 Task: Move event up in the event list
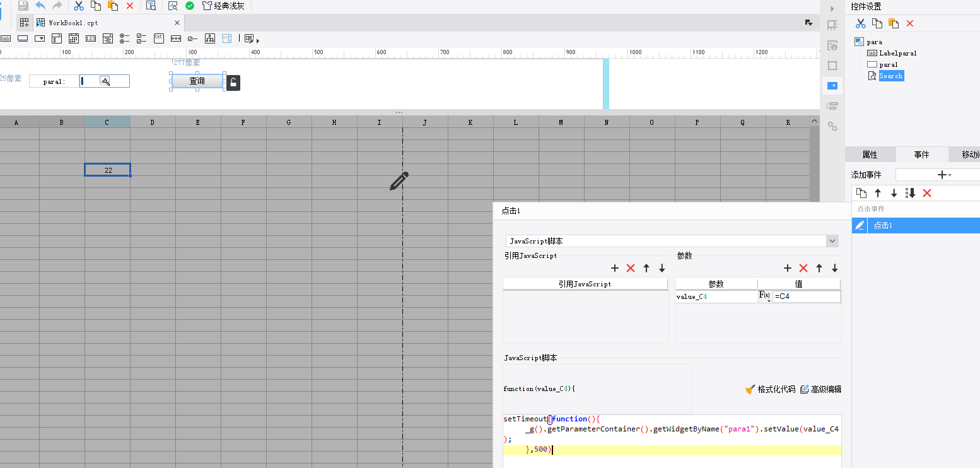878,193
